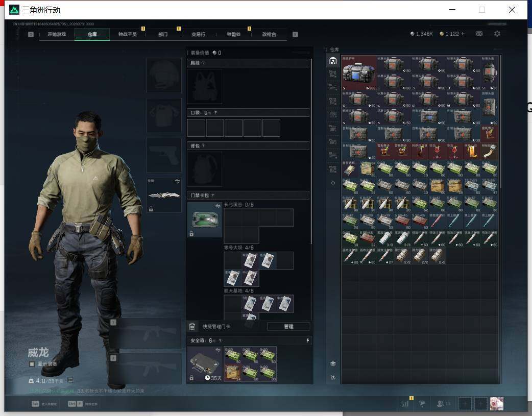Invite teammate with second plus slot
Viewport: 532px width, 416px height.
480,404
